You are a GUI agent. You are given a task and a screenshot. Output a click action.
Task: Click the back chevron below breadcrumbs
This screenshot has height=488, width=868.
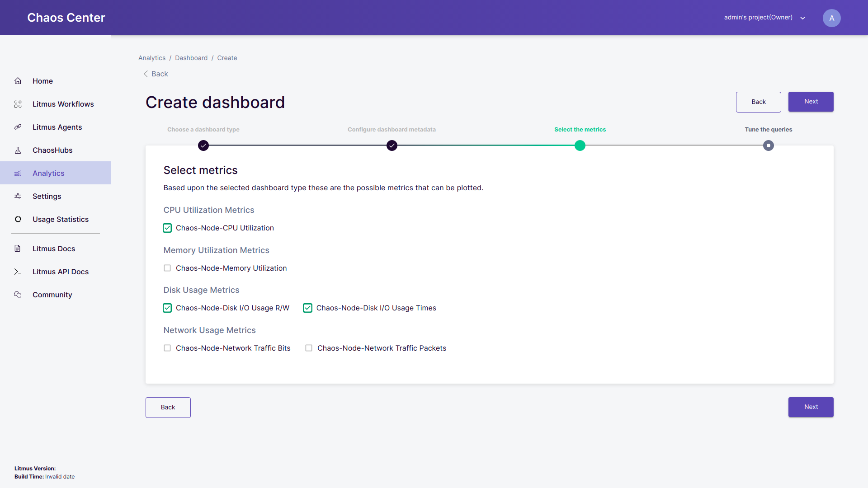coord(146,74)
